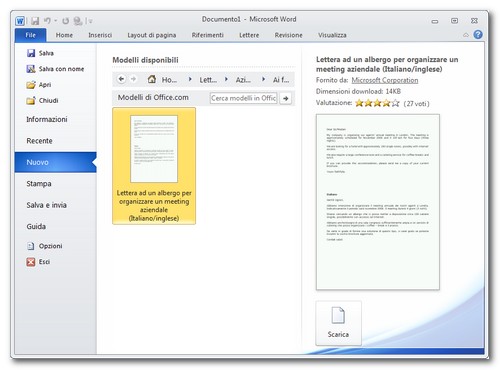Switch to the Home tab
This screenshot has width=500, height=370.
tap(64, 35)
